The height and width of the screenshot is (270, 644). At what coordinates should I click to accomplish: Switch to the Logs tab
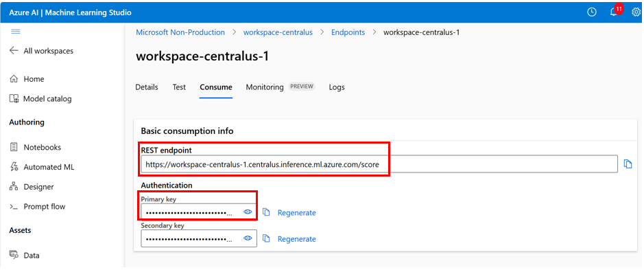coord(337,87)
